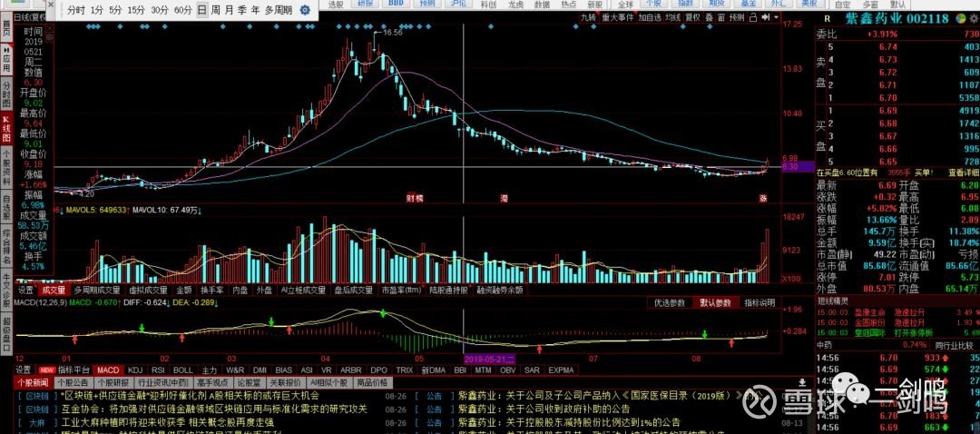Open the 区块链+供应链金融 news headline
This screenshot has width=980, height=434.
coord(190,396)
